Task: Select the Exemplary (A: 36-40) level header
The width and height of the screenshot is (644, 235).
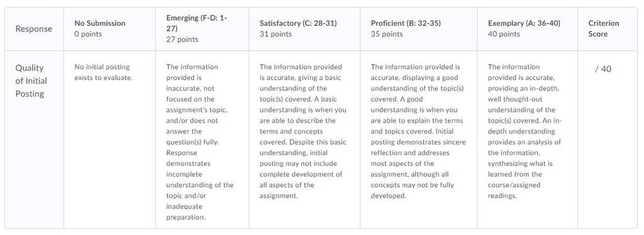Action: click(528, 29)
